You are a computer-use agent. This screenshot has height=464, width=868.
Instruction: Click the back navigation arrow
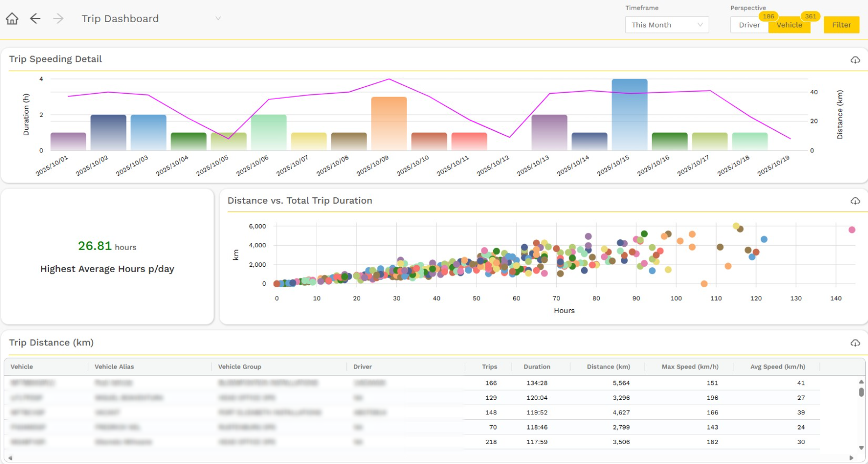tap(35, 19)
